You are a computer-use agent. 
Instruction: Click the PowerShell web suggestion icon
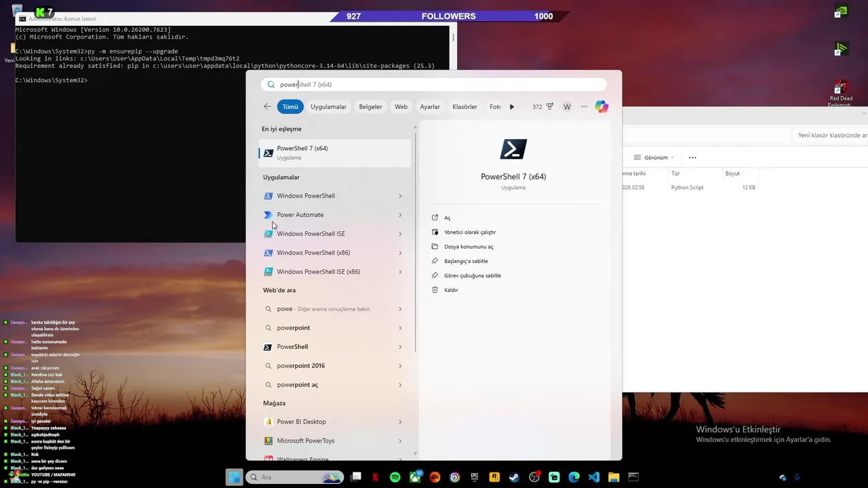(x=268, y=347)
